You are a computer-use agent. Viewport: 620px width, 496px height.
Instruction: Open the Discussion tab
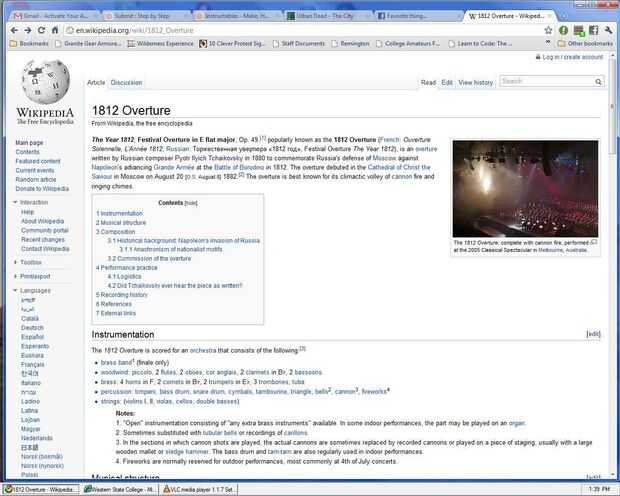[126, 82]
